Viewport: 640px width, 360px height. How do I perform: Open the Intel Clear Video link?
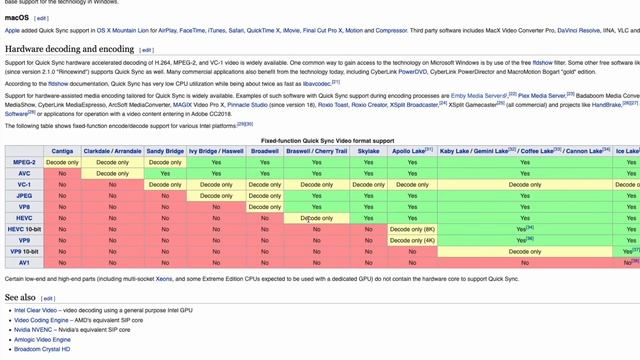[x=36, y=311]
